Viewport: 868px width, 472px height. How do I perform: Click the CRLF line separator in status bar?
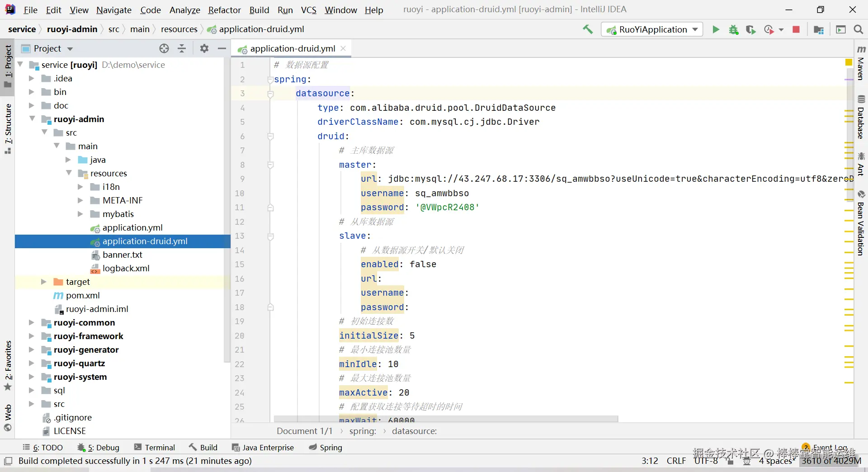[676, 461]
